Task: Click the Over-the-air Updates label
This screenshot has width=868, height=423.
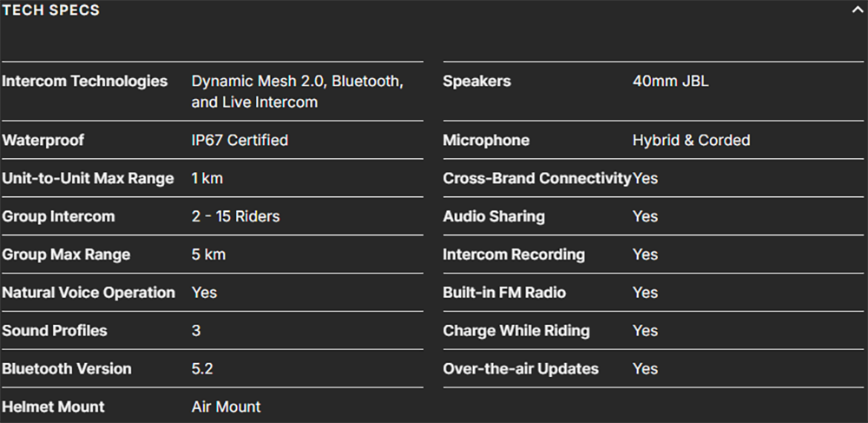Action: tap(520, 369)
